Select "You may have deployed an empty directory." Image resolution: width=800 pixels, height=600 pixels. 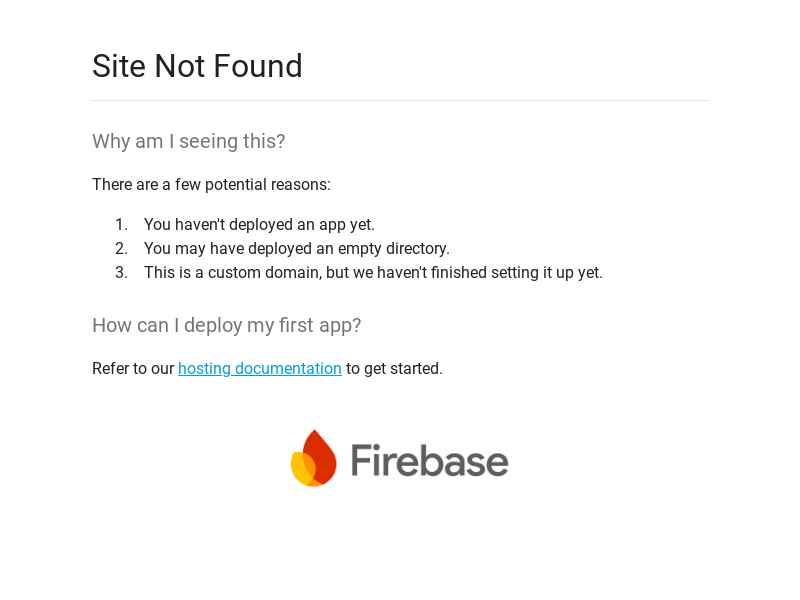pyautogui.click(x=297, y=249)
